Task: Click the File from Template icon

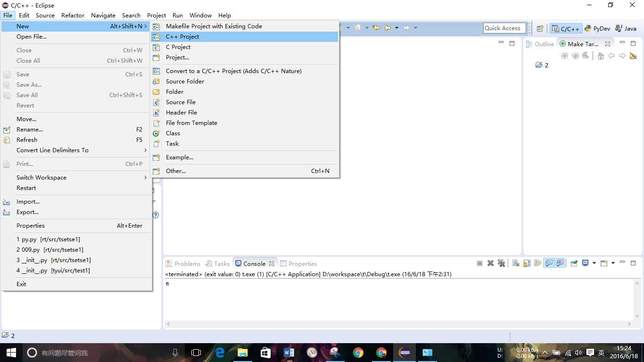Action: [157, 123]
